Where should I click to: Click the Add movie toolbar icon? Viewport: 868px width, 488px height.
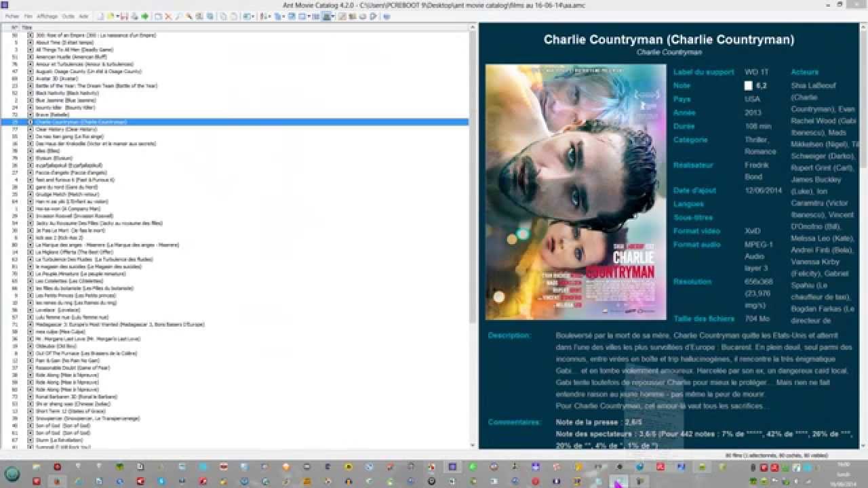click(158, 16)
